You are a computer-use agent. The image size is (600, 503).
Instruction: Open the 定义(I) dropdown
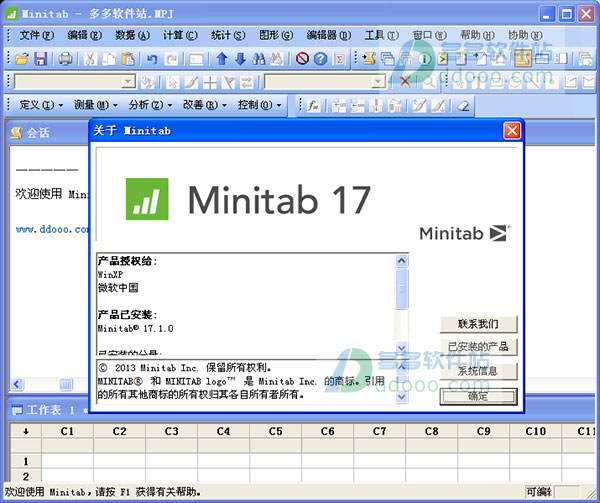pyautogui.click(x=41, y=105)
